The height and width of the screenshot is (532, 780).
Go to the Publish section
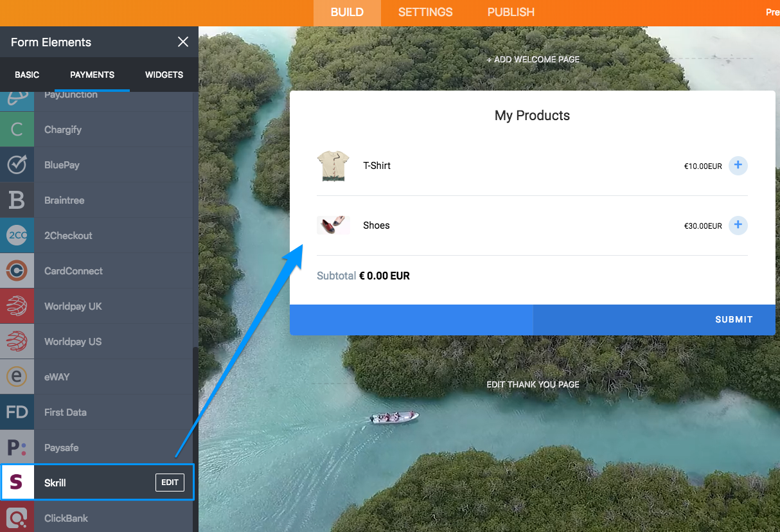[511, 12]
